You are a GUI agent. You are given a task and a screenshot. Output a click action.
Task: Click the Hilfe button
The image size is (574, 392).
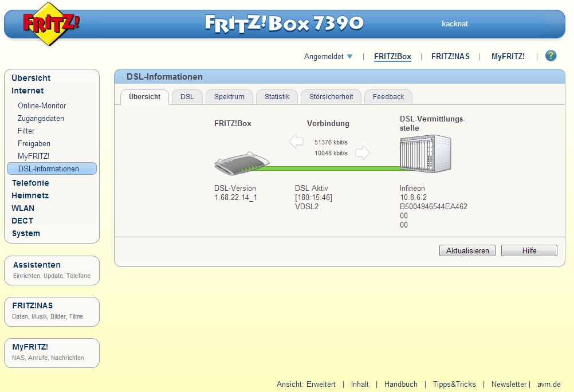pyautogui.click(x=529, y=250)
